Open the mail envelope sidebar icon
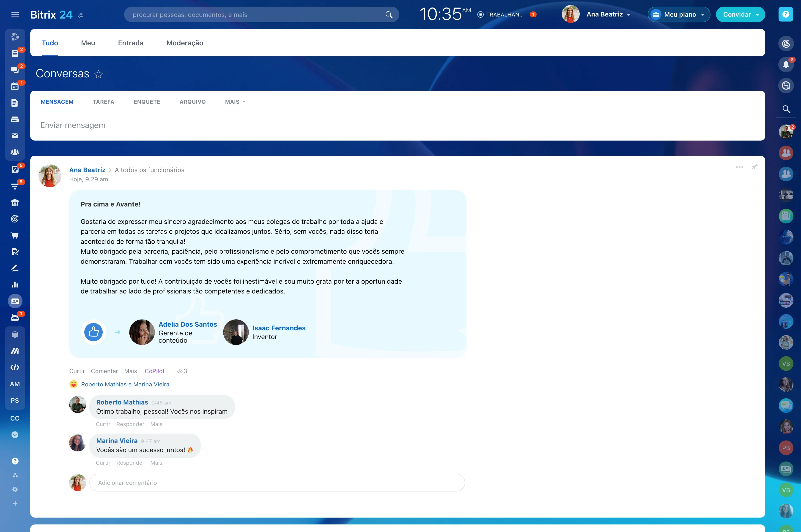801x532 pixels. (15, 136)
